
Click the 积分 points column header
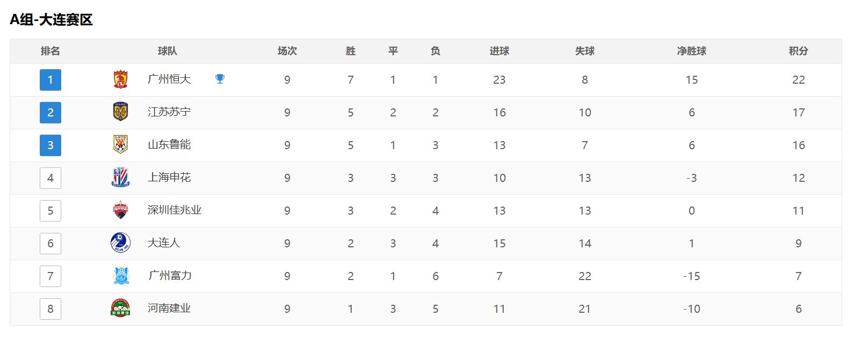click(x=798, y=51)
